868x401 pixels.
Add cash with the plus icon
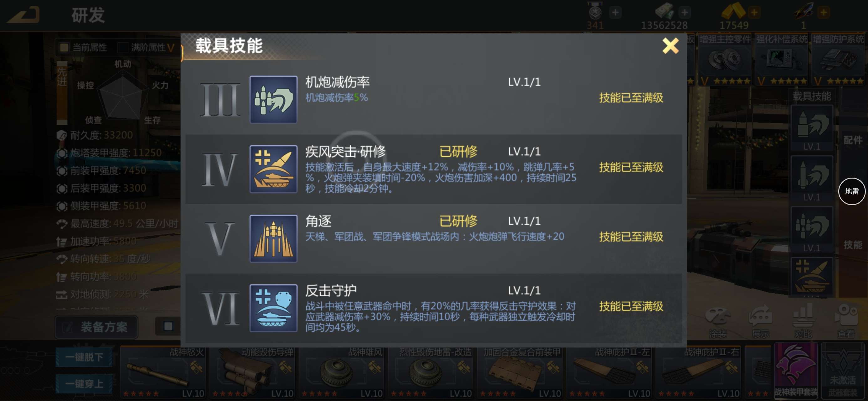pos(685,13)
